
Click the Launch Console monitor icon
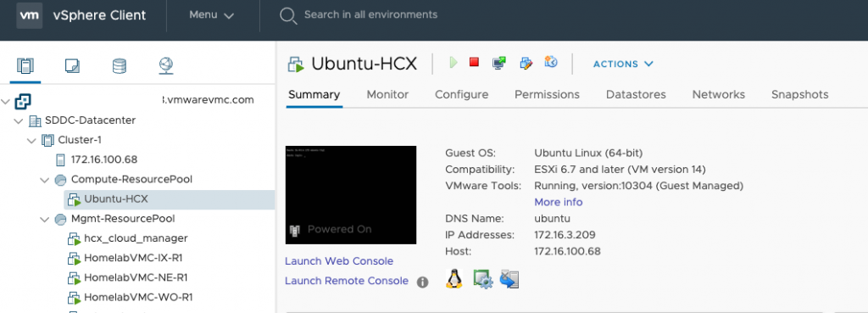pos(498,63)
